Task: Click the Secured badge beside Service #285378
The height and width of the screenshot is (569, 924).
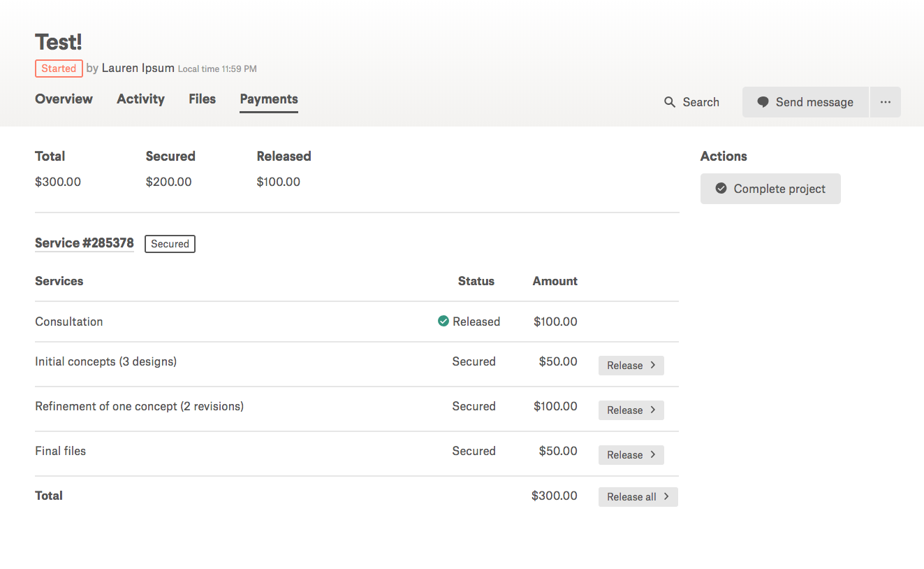Action: 170,244
